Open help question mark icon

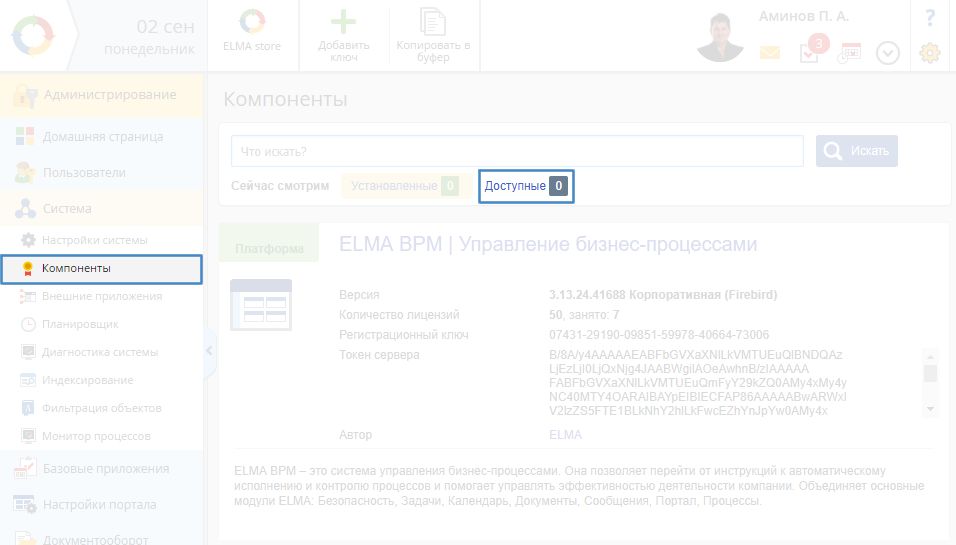[930, 18]
